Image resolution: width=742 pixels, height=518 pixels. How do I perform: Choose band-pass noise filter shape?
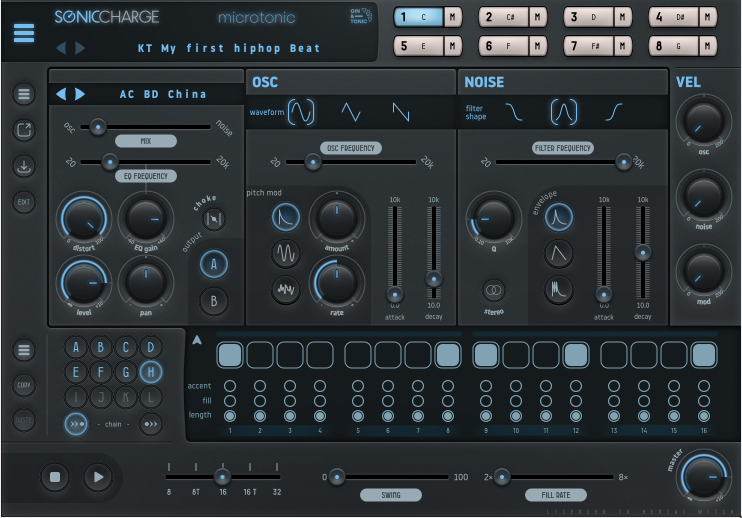pos(564,112)
